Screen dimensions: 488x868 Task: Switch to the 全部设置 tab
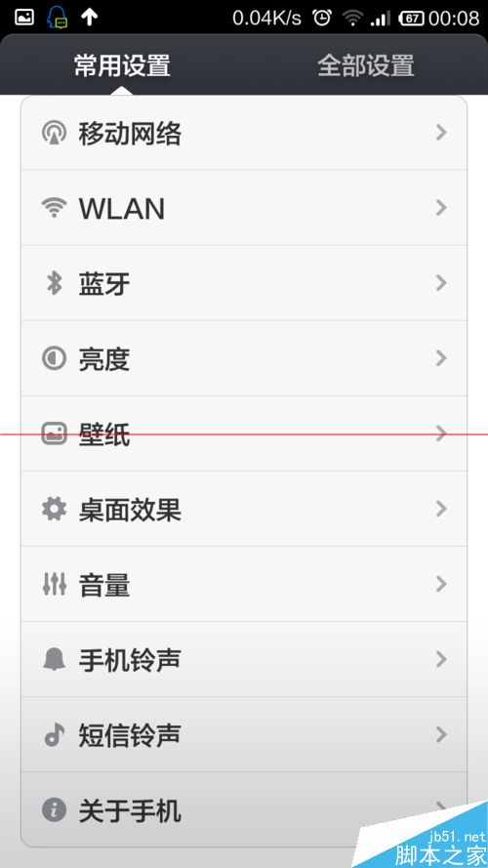point(366,65)
